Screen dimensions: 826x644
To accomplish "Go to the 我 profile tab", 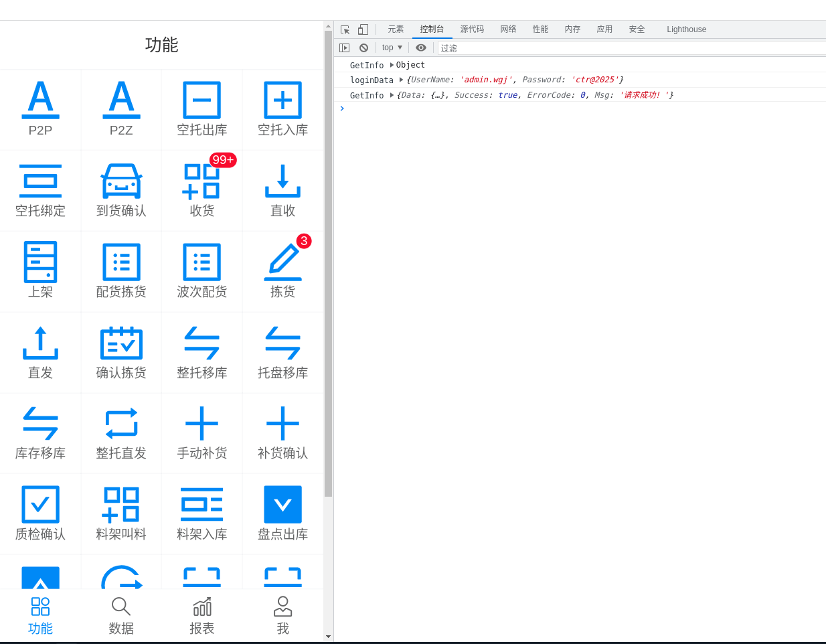I will (282, 616).
